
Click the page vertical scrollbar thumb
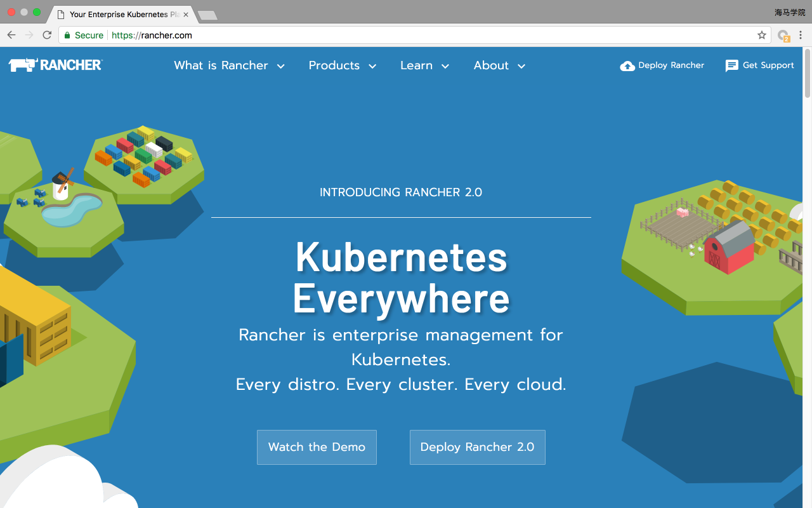[808, 73]
